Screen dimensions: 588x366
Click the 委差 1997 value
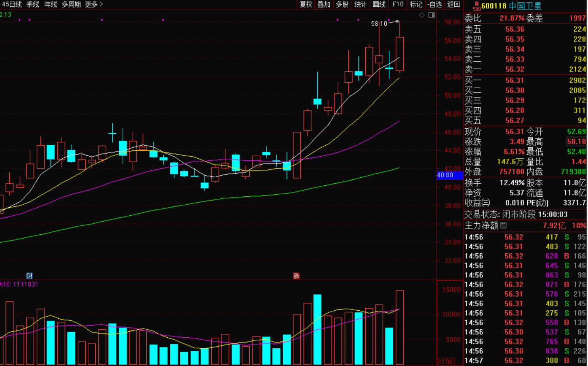coord(578,19)
